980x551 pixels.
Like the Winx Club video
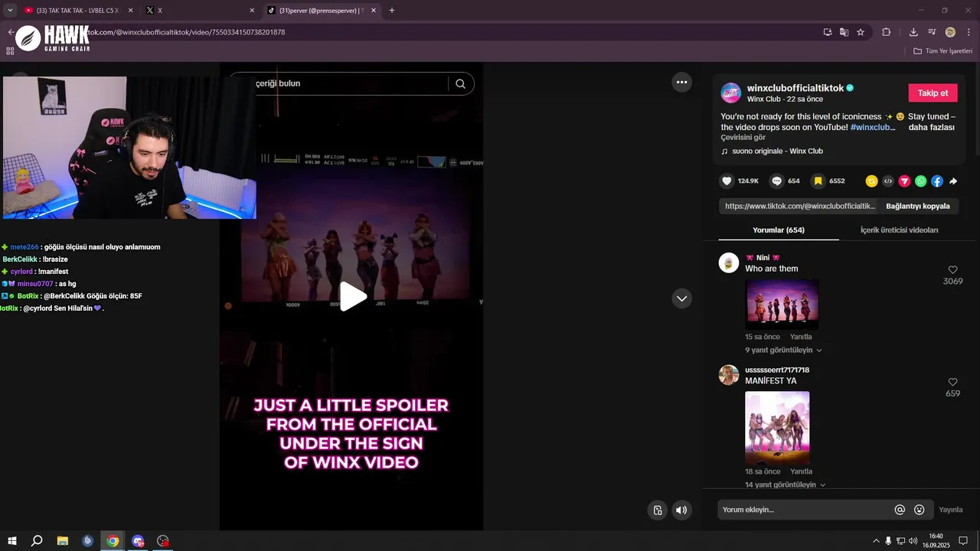coord(727,181)
